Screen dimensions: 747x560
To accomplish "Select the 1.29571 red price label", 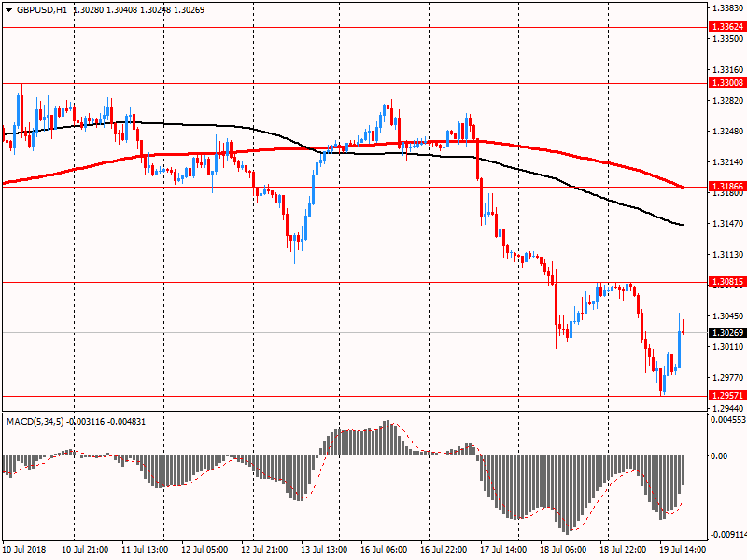I will coord(727,395).
